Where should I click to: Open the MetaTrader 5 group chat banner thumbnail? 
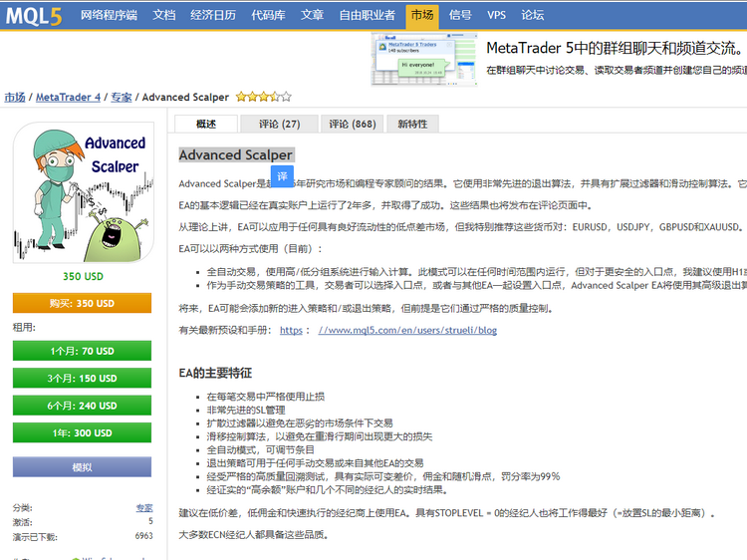tap(424, 59)
